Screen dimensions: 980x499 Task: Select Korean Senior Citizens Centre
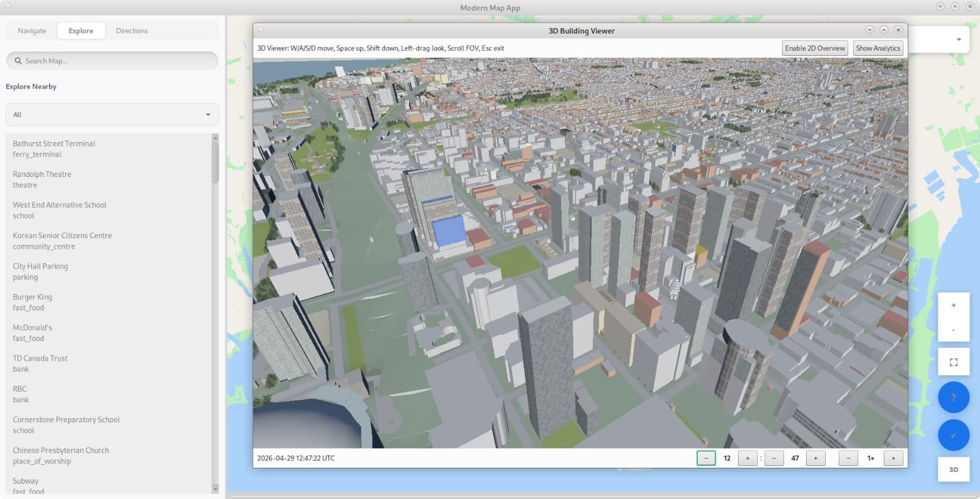pyautogui.click(x=109, y=241)
